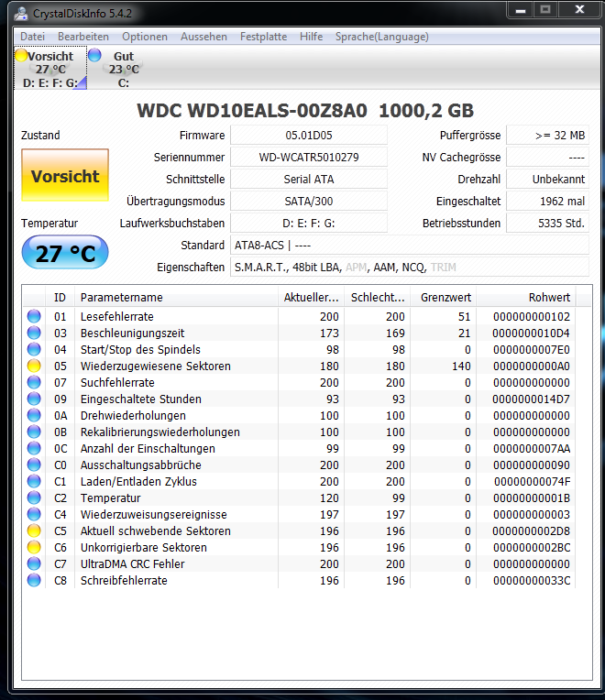The image size is (605, 700).
Task: Click the Eigenschaften field with S.M.A.R.T.
Action: point(410,267)
